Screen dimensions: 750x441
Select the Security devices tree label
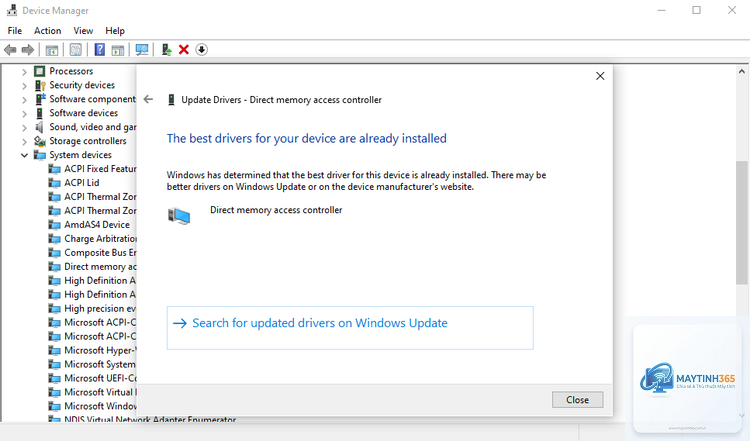click(x=82, y=85)
